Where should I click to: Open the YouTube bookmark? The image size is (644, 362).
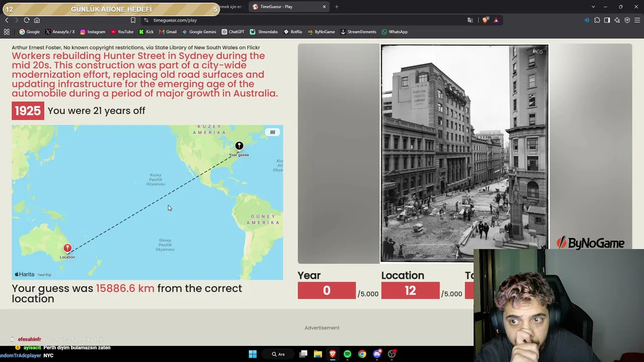click(x=122, y=32)
